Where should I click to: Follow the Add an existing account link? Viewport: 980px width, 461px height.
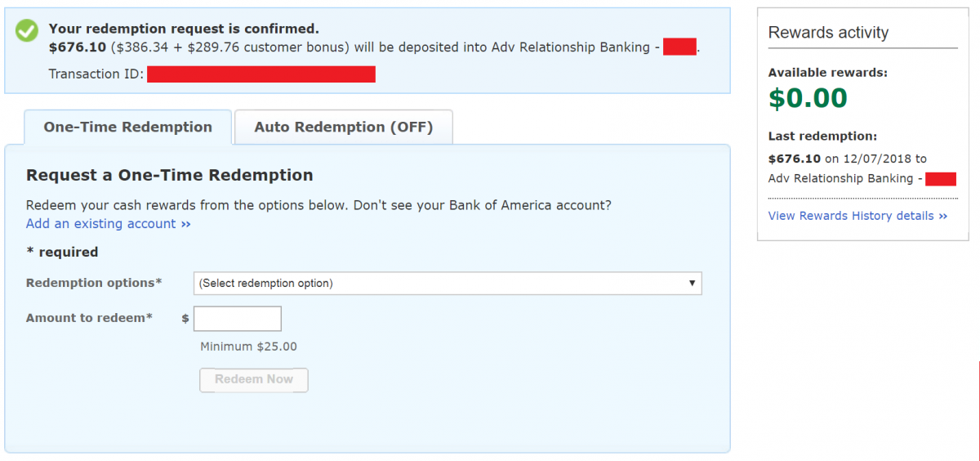pyautogui.click(x=108, y=224)
